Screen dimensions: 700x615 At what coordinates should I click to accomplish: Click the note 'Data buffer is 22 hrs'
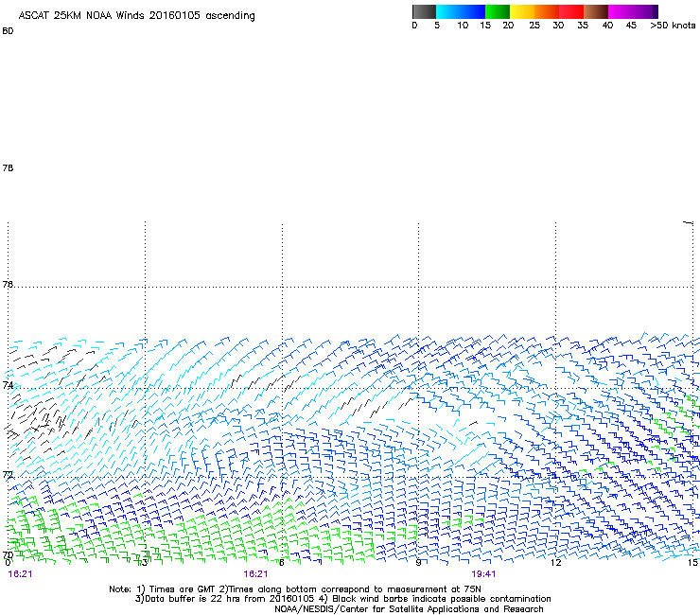pos(192,599)
